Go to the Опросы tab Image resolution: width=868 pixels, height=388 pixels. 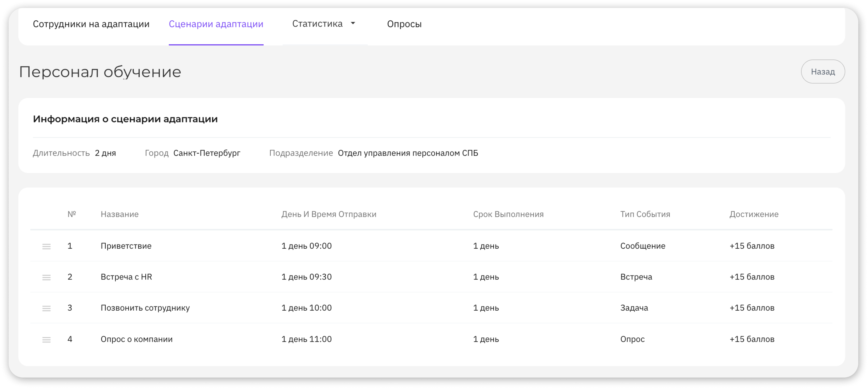(x=404, y=24)
